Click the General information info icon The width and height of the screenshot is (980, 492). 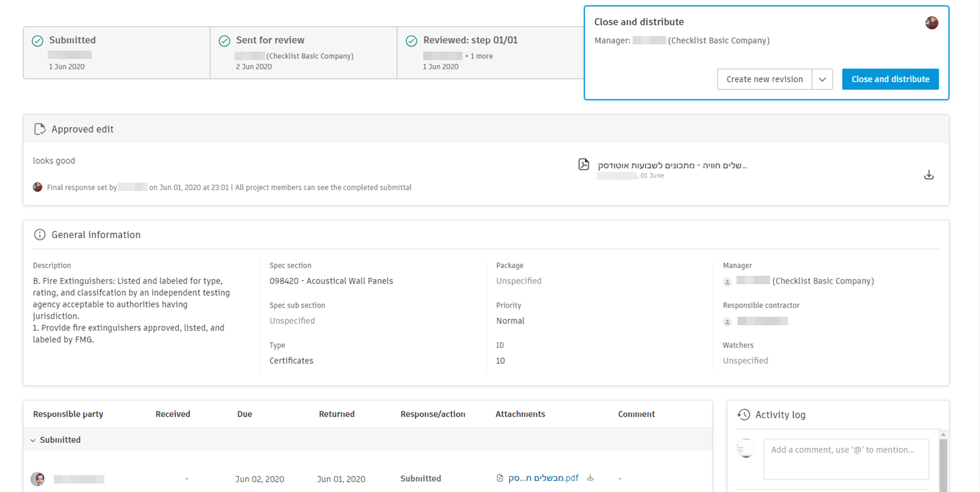pos(39,235)
